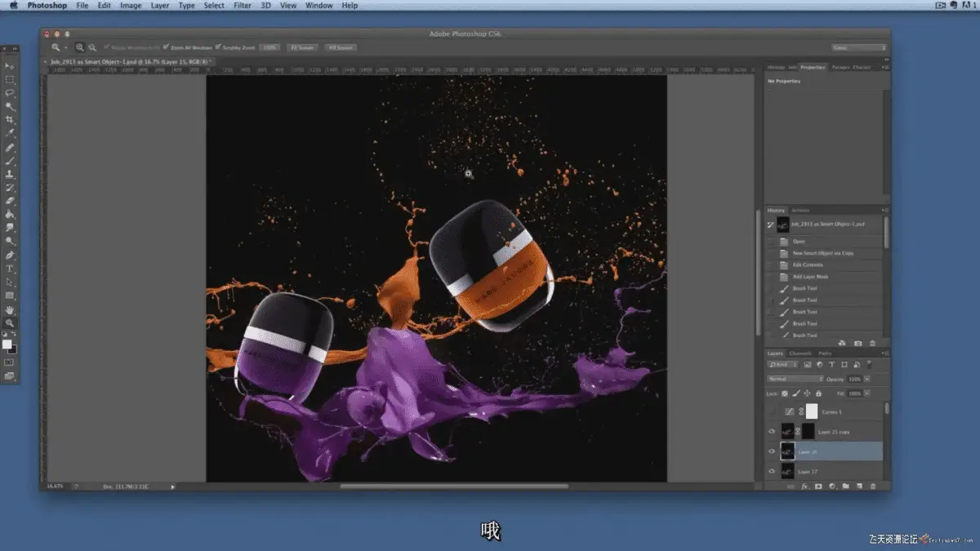
Task: Toggle Quick Mask mode
Action: tap(10, 362)
